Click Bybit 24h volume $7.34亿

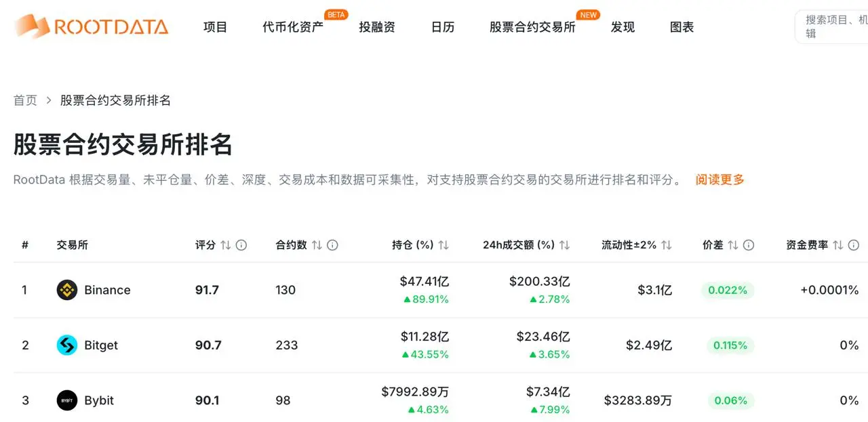[x=548, y=392]
